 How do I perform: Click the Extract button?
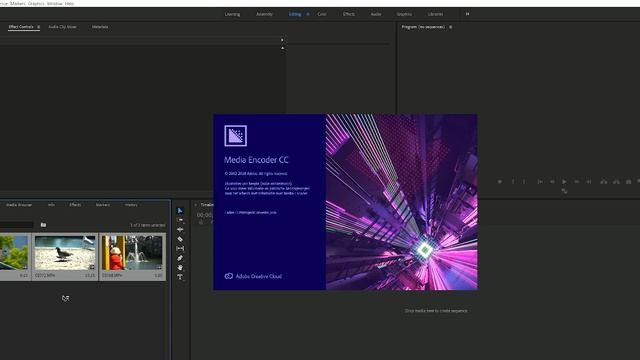pos(616,182)
